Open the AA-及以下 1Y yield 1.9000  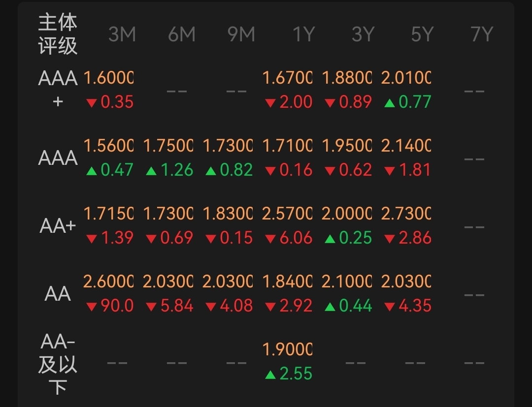287,349
